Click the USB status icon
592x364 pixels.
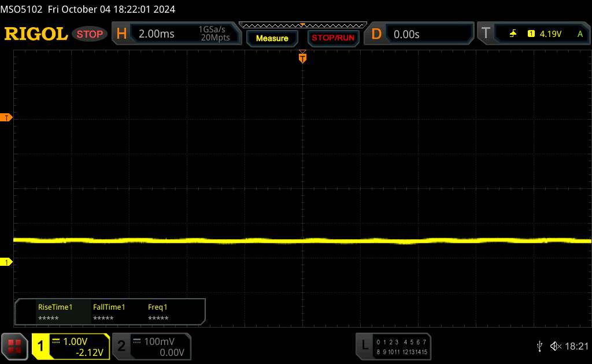pos(539,346)
